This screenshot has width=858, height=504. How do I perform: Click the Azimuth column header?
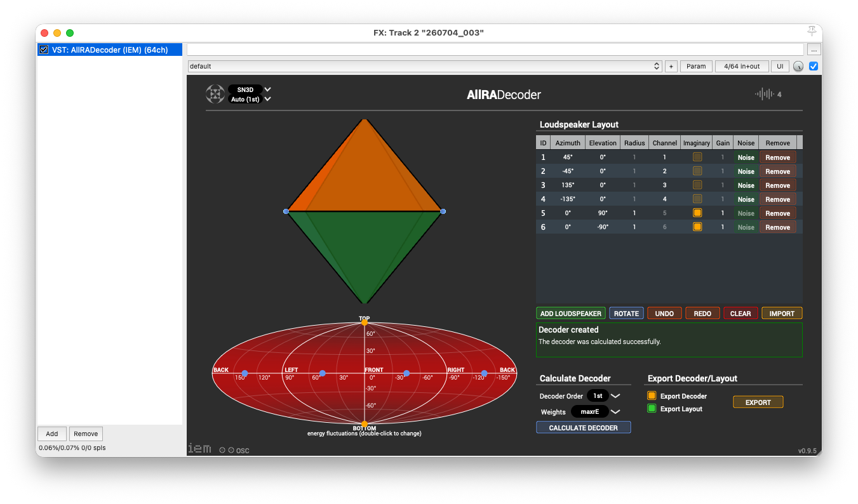click(568, 143)
